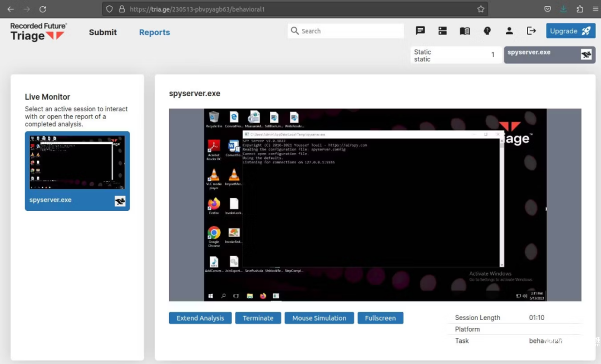The image size is (601, 364).
Task: Bookmark this page with the star icon
Action: [481, 9]
